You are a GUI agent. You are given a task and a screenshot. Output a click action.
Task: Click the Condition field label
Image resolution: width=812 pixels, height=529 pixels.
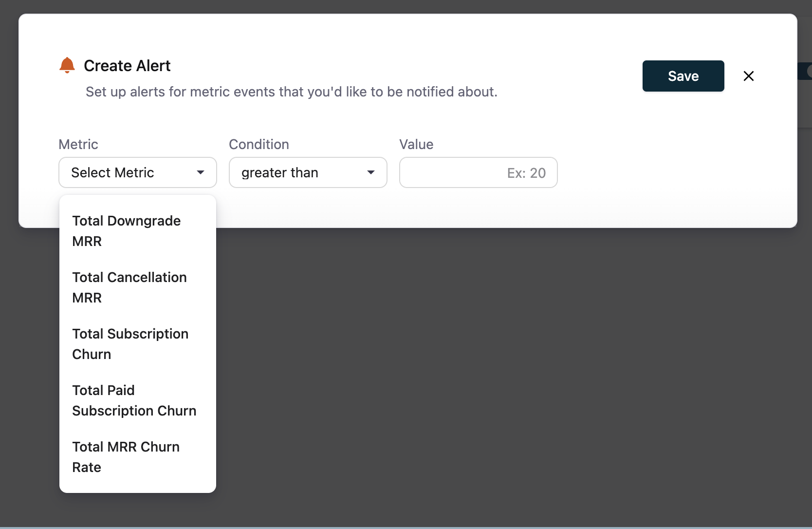pyautogui.click(x=259, y=144)
